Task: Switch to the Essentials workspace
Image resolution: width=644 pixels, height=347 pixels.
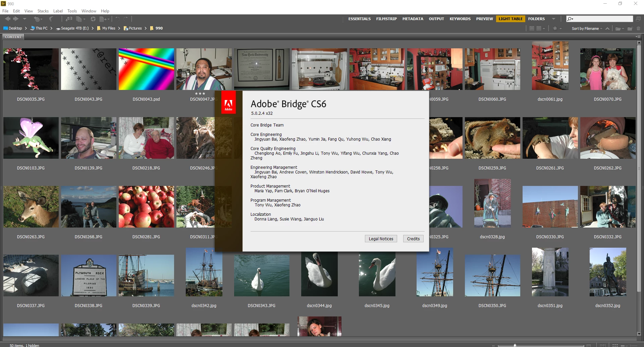Action: 360,19
